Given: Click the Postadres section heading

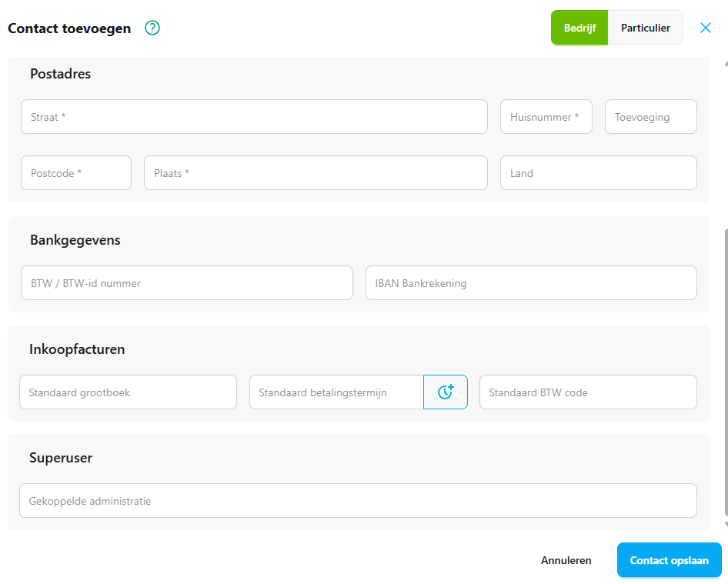Looking at the screenshot, I should pos(60,74).
